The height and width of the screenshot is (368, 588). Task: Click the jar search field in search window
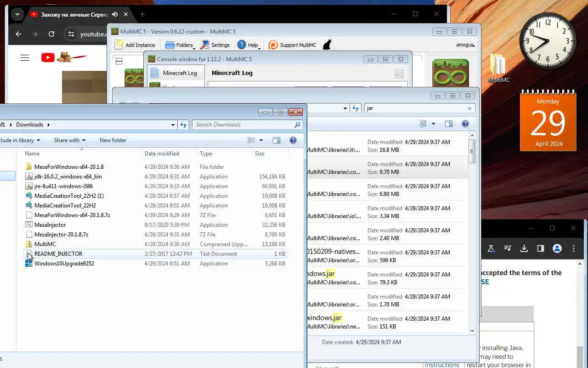[415, 109]
